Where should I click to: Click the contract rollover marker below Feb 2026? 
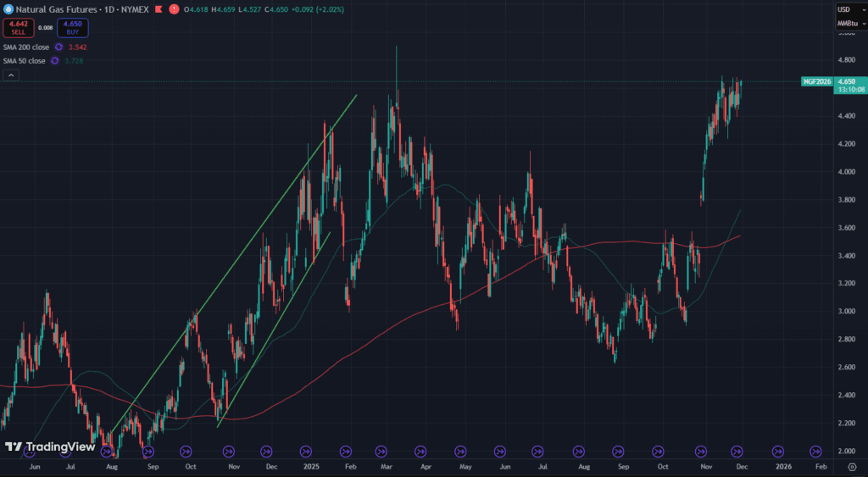[815, 451]
